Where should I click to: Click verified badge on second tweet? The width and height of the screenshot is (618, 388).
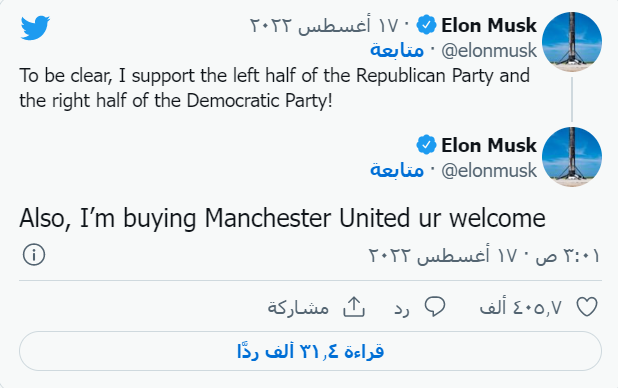tap(426, 145)
